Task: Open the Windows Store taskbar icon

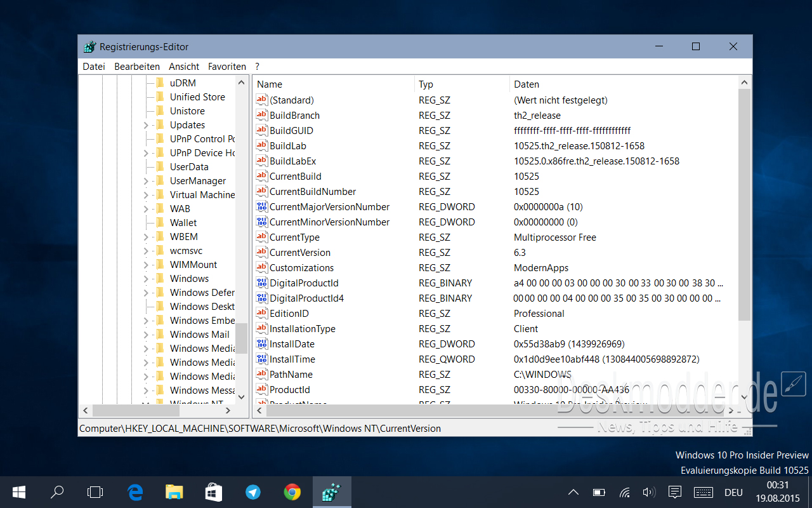Action: [x=213, y=492]
